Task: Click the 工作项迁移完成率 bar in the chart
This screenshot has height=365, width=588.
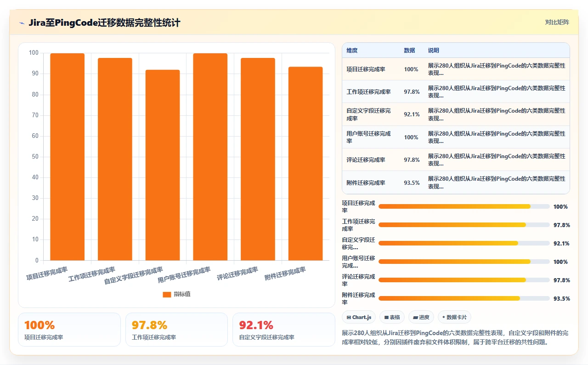Action: click(115, 159)
